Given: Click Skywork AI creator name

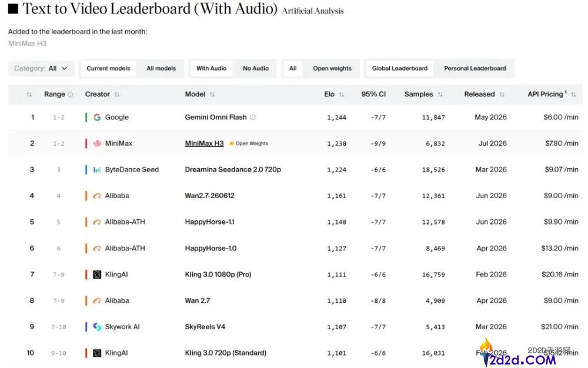Looking at the screenshot, I should click(122, 327).
